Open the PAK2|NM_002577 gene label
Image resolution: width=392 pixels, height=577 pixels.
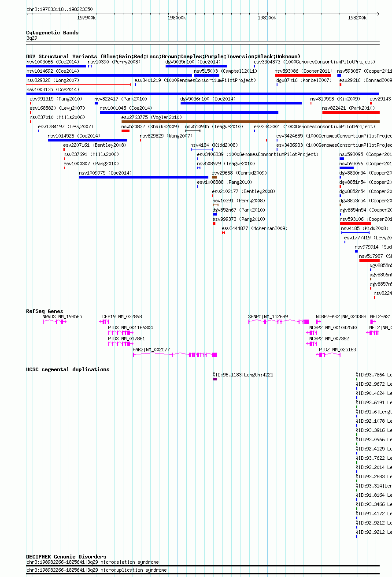point(152,350)
